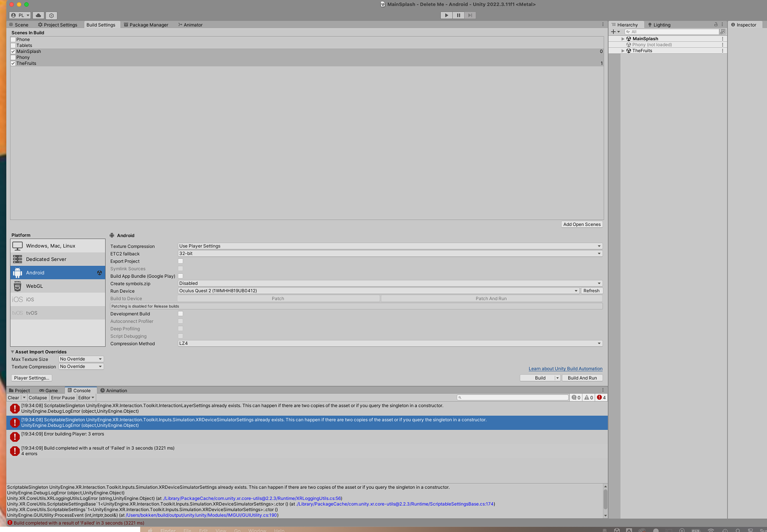The image size is (767, 532).
Task: Toggle warning messages filter in console
Action: 588,398
